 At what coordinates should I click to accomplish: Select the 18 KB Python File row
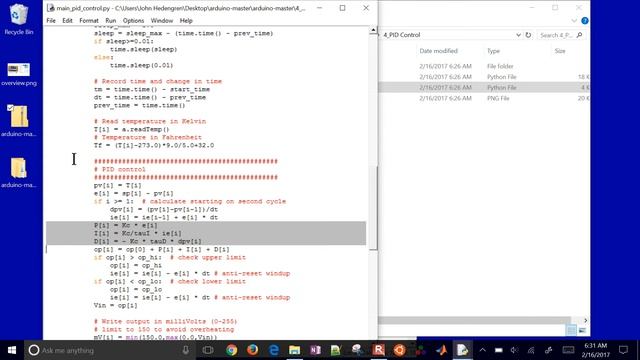click(484, 77)
